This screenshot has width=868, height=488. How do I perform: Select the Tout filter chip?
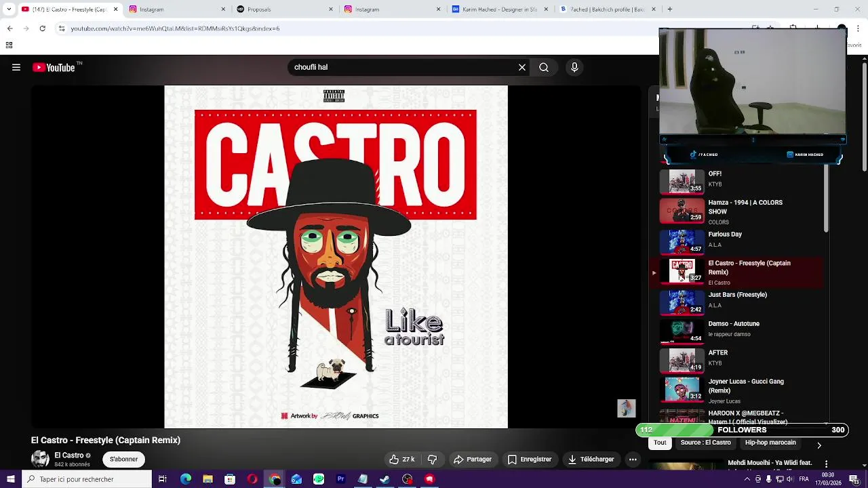[660, 443]
